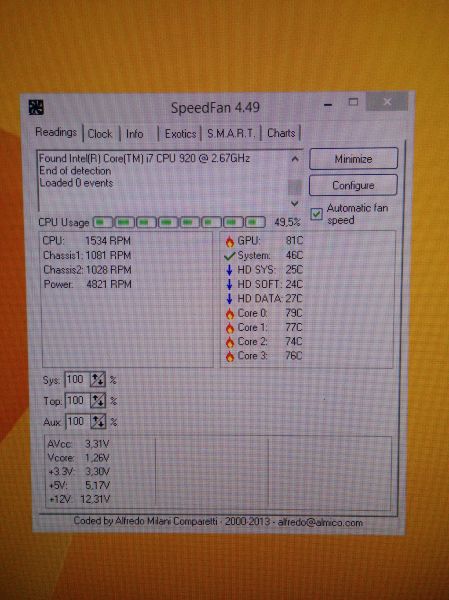Click the blue down arrow beside HD DATA
The height and width of the screenshot is (600, 449).
point(229,299)
